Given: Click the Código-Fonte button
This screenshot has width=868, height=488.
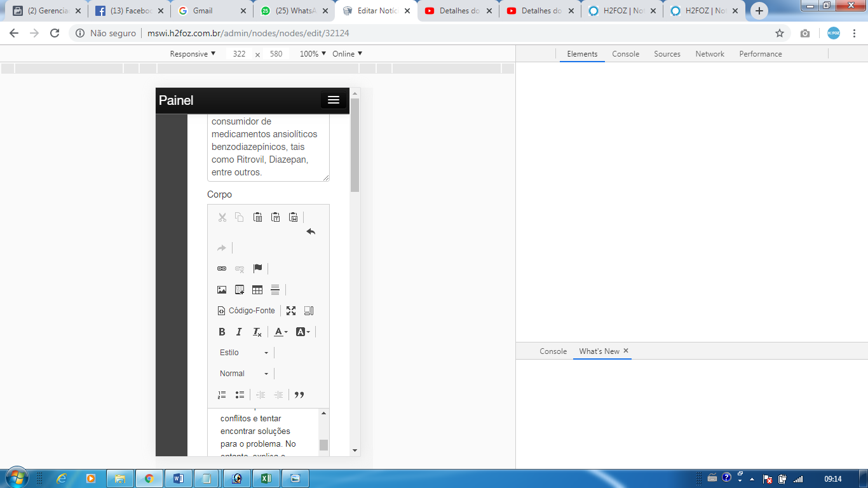Looking at the screenshot, I should point(247,311).
